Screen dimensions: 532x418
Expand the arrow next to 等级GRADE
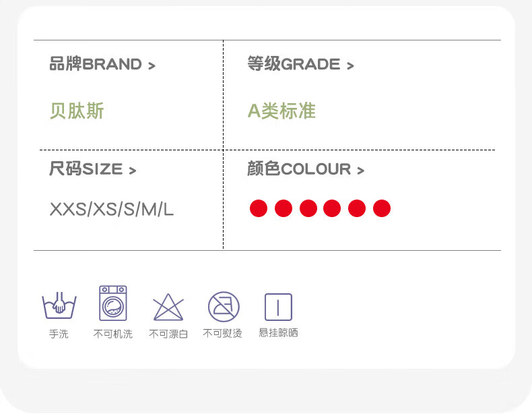[x=350, y=65]
